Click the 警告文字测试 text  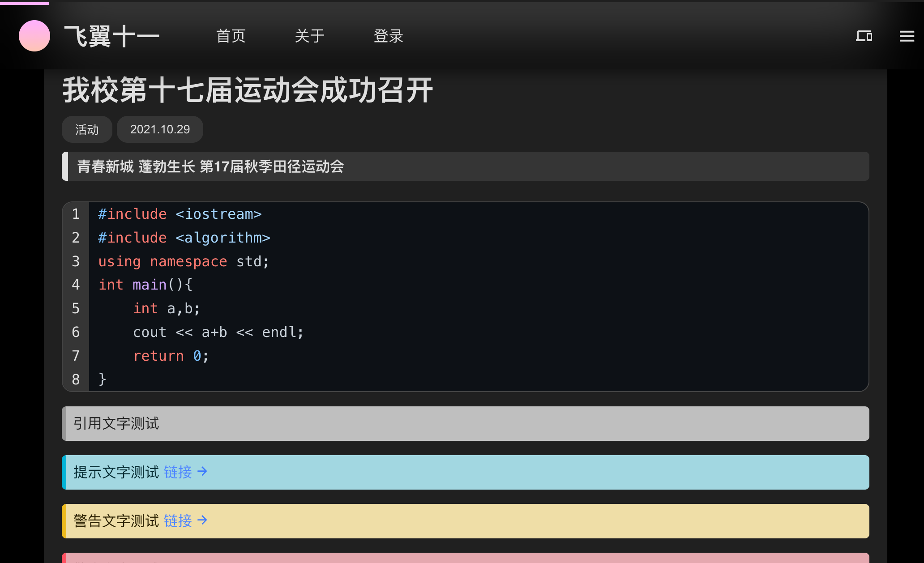point(116,520)
